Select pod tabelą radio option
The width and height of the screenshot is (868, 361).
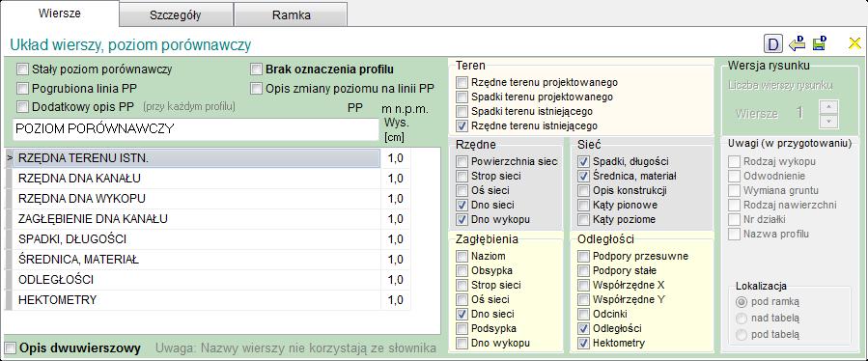[741, 334]
